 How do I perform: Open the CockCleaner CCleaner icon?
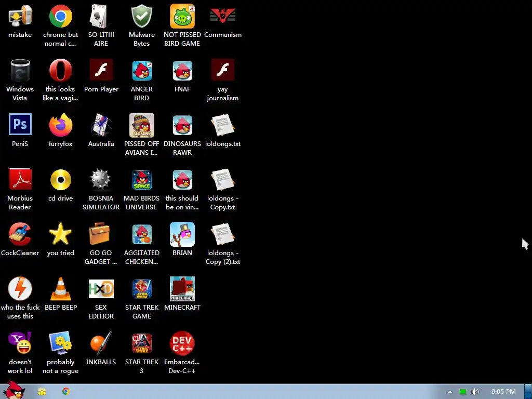click(20, 234)
